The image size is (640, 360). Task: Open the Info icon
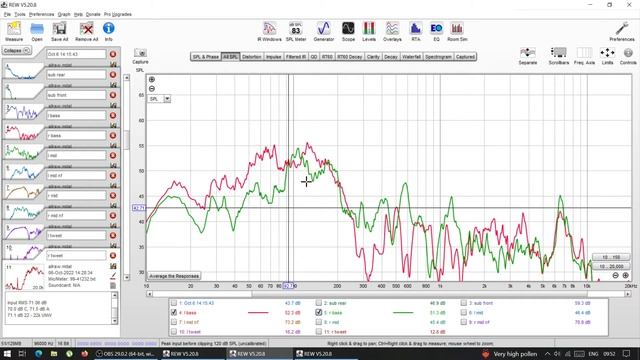point(108,31)
